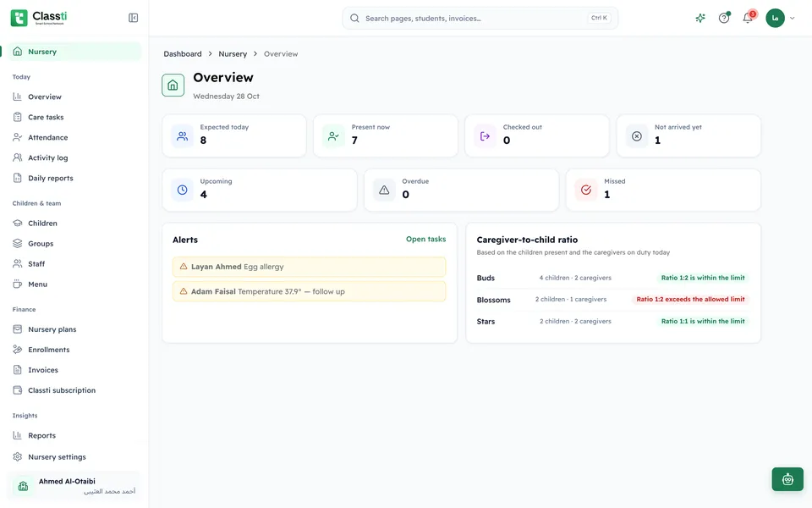Focus the search pages, students, invoices field
Image resolution: width=812 pixels, height=508 pixels.
(480, 18)
